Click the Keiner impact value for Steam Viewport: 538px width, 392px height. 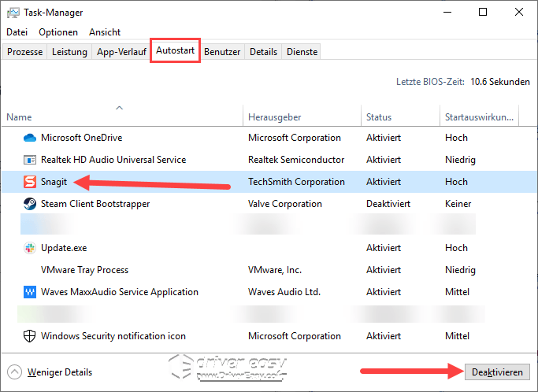point(458,204)
